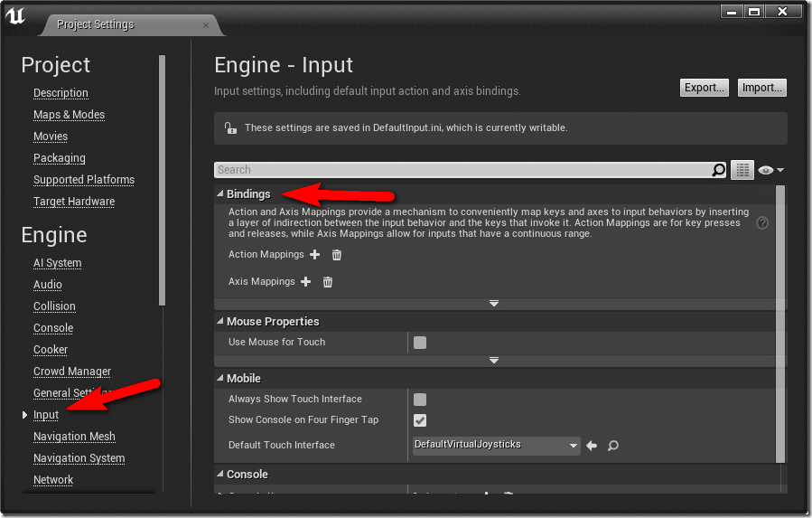Open the eye view options dropdown
The height and width of the screenshot is (518, 812).
[x=771, y=170]
